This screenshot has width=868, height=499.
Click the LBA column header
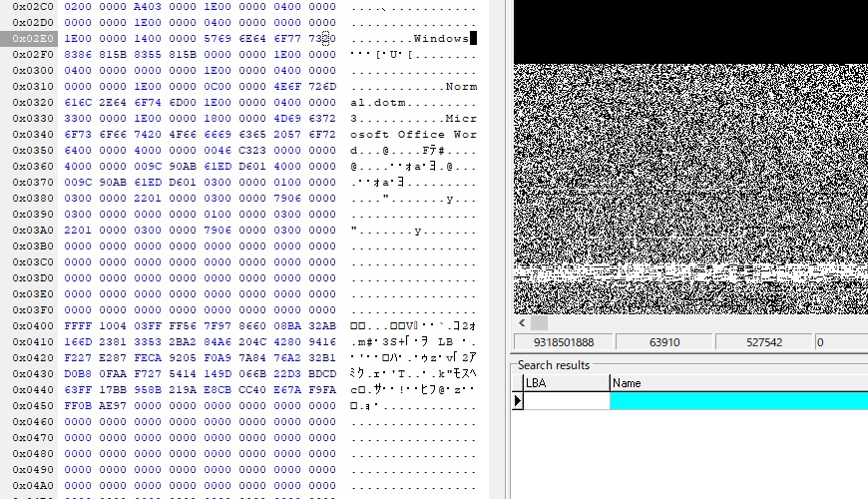click(565, 383)
